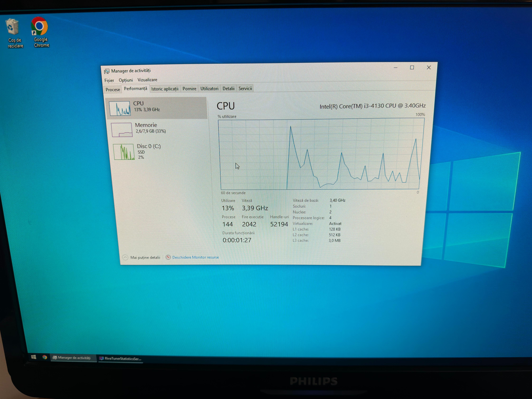Click the Windows Start button
532x399 pixels.
tap(34, 357)
